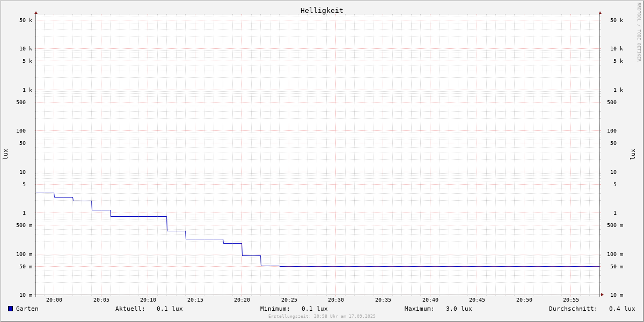Click the 20:55 time axis label
The width and height of the screenshot is (644, 322).
point(571,300)
